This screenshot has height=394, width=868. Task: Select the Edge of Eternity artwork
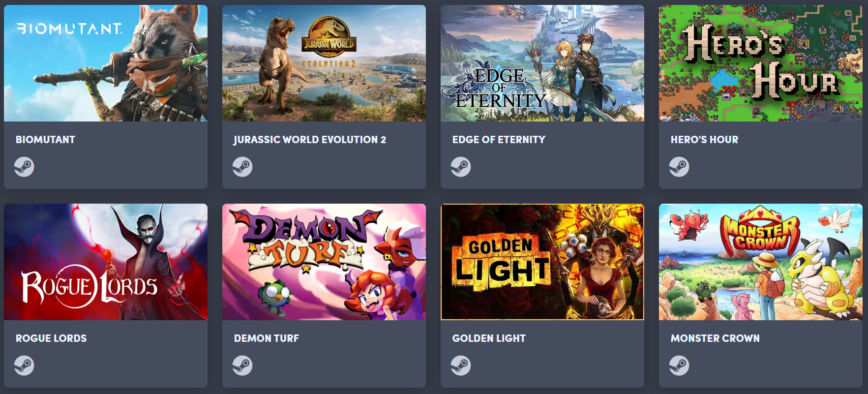[x=542, y=63]
